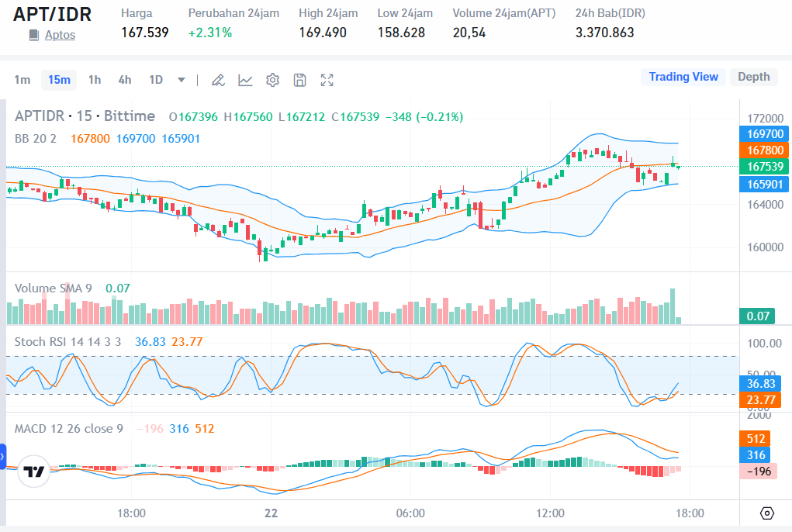Open the time axis settings icon
792x532 pixels.
[766, 513]
